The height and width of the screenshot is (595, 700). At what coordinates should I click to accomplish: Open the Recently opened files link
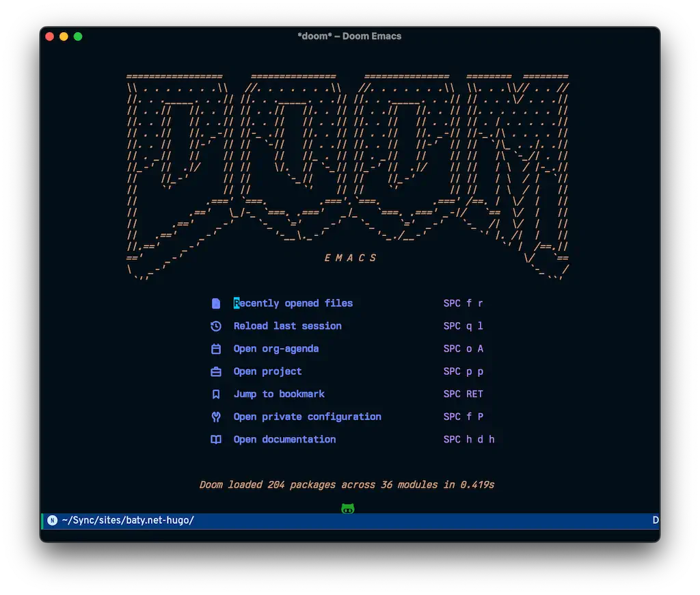click(x=293, y=303)
